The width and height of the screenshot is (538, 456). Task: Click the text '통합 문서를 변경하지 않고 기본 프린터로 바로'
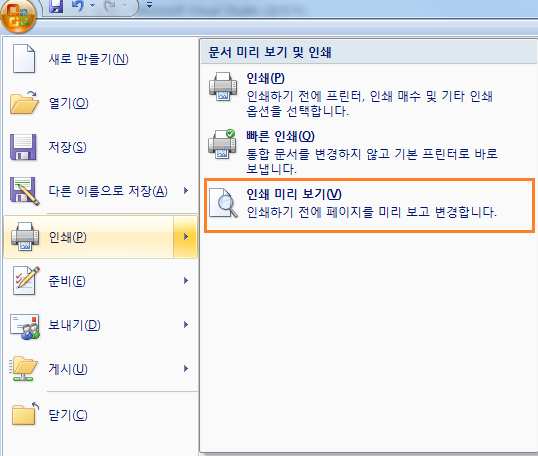(x=372, y=153)
